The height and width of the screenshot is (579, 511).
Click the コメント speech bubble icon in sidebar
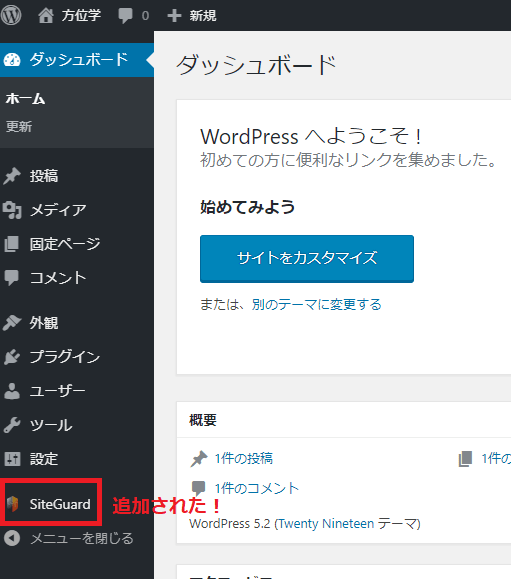tap(12, 278)
